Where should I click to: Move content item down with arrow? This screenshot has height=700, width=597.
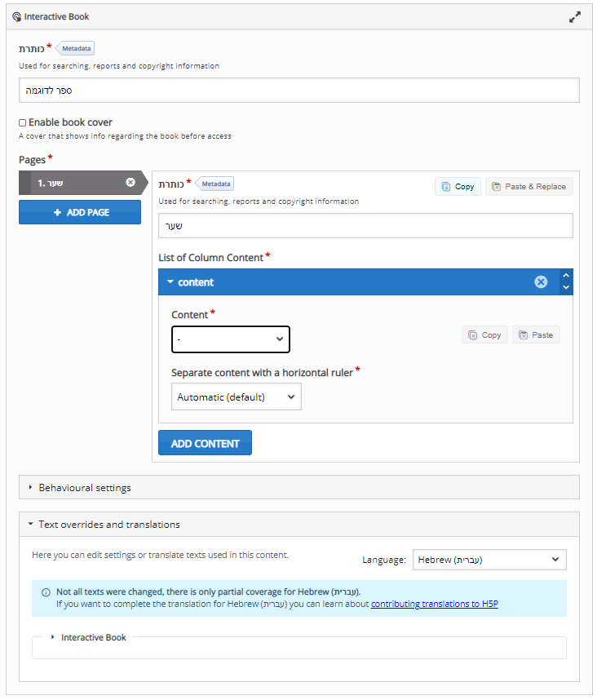tap(566, 287)
